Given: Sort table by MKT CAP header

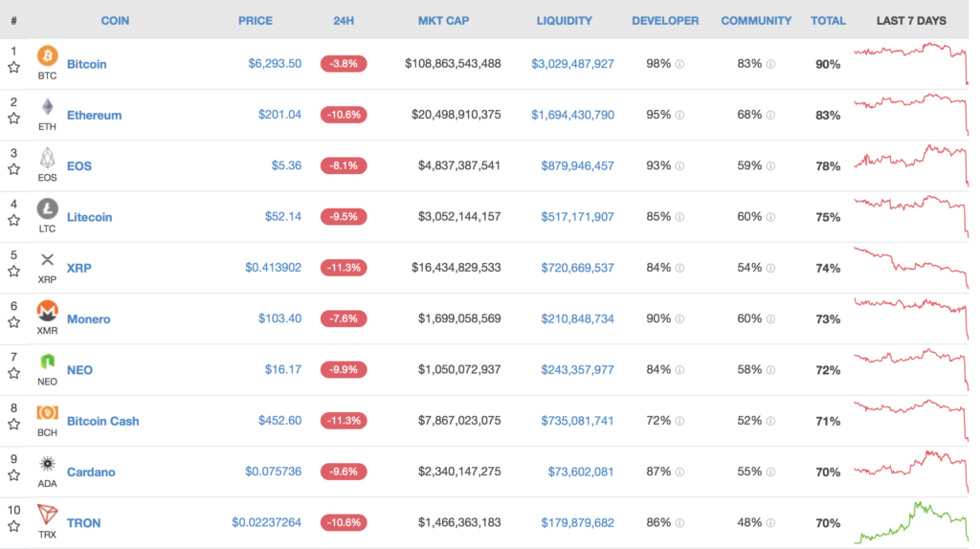Looking at the screenshot, I should point(443,21).
